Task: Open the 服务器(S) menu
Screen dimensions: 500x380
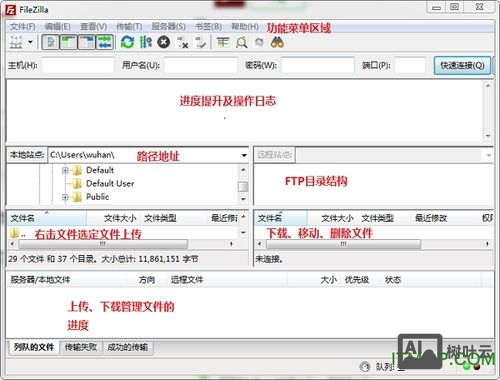Action: 169,27
